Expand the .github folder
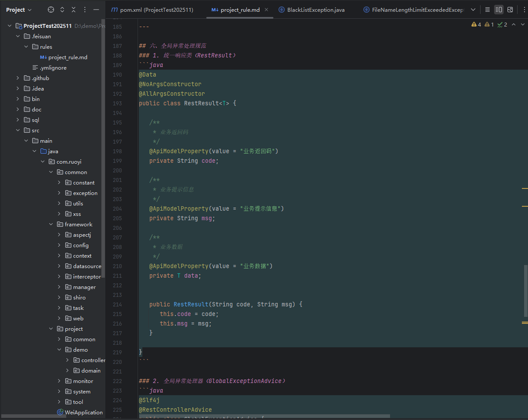Viewport: 528px width, 420px height. pyautogui.click(x=18, y=78)
